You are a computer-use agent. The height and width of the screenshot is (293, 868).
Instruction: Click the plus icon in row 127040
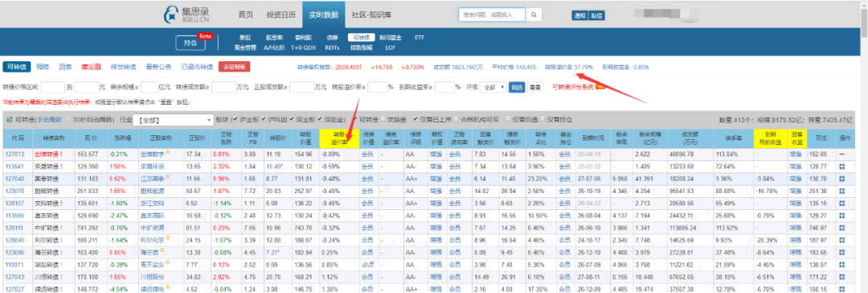pyautogui.click(x=841, y=178)
